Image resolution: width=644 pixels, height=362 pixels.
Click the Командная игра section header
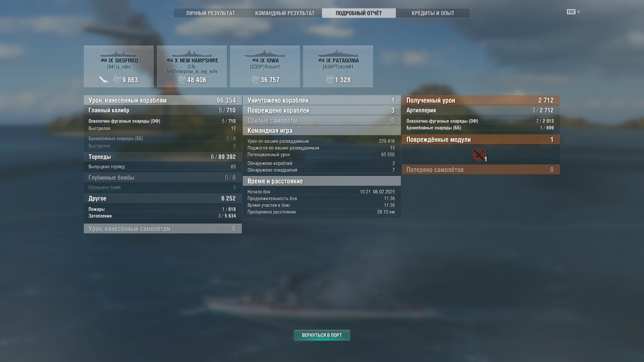pyautogui.click(x=322, y=130)
